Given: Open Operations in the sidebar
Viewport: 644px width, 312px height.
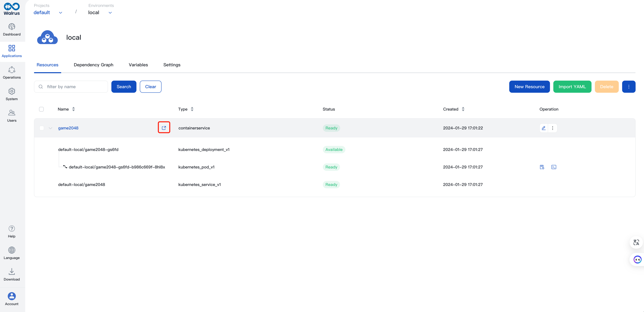Looking at the screenshot, I should (12, 73).
